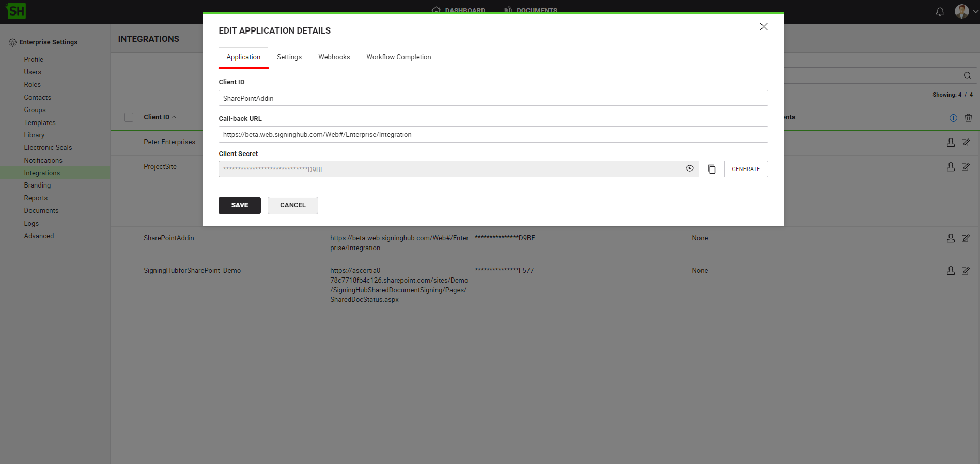Click the SigningHub logo

pyautogui.click(x=16, y=11)
